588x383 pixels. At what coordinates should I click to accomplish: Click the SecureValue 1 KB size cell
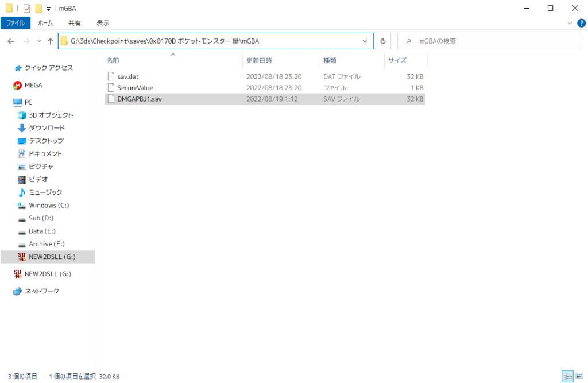click(x=417, y=88)
